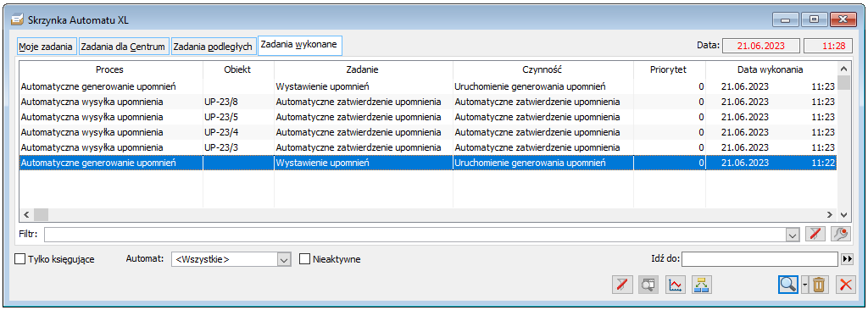Click the highlighted row's time 11:22

pos(822,163)
